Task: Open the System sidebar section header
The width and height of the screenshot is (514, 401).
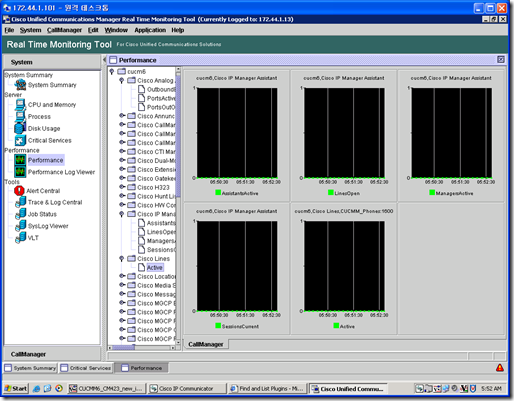Action: [x=52, y=62]
